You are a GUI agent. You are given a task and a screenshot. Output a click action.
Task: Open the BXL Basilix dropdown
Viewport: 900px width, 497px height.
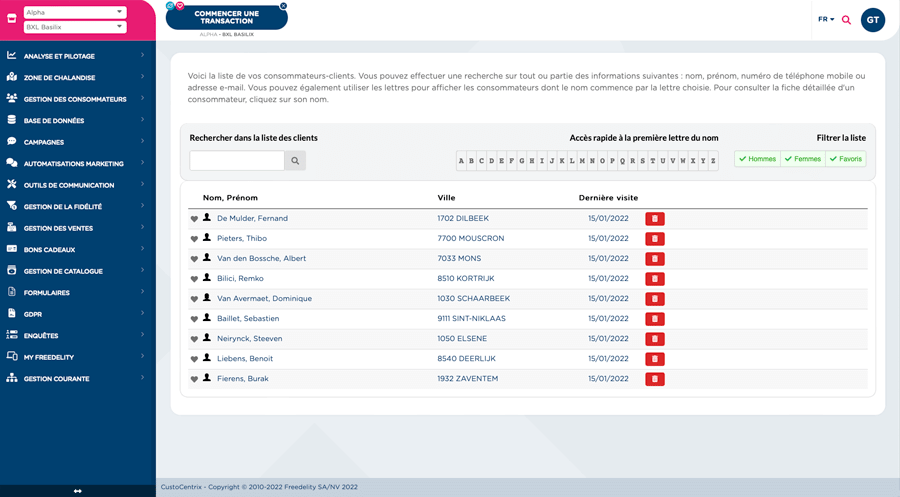click(75, 27)
